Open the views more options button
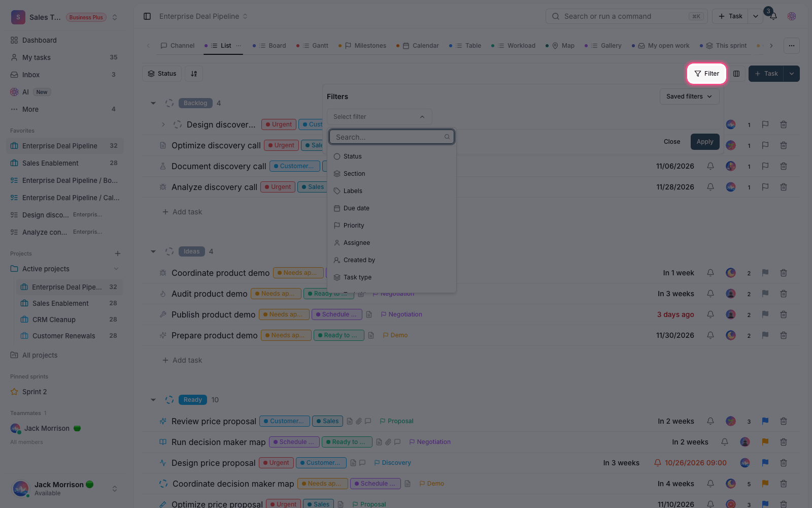 point(792,46)
